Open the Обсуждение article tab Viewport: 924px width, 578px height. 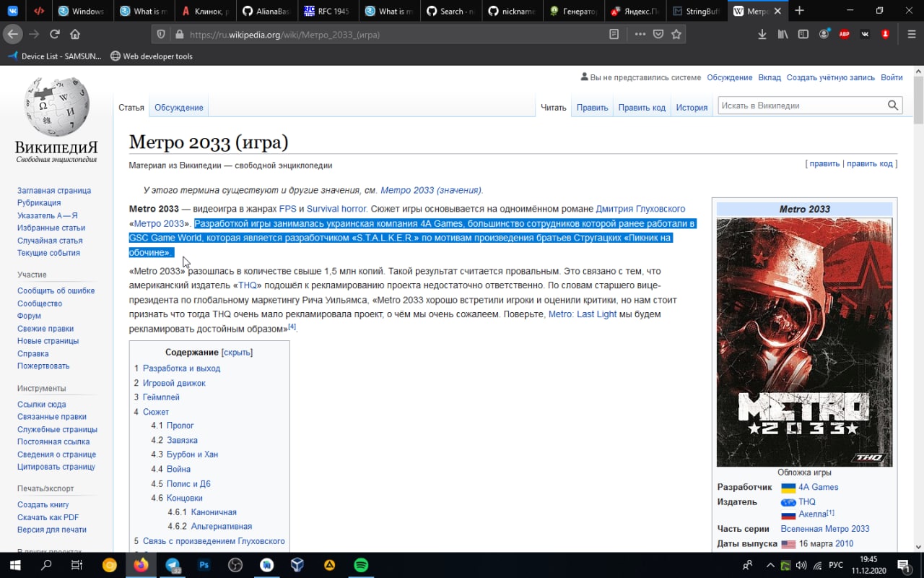[x=179, y=108]
